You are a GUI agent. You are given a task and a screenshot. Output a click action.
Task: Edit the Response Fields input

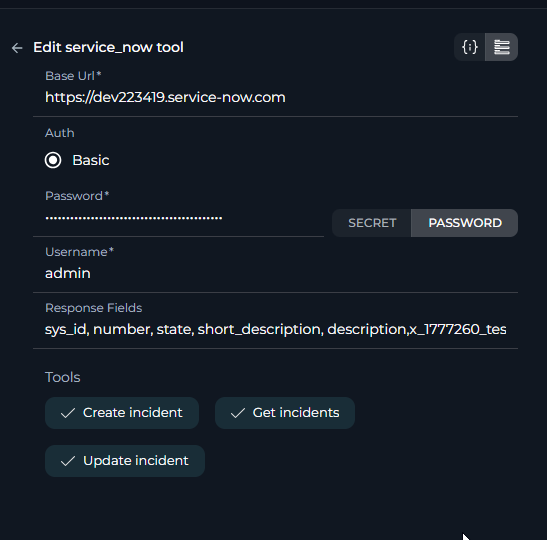pos(275,329)
